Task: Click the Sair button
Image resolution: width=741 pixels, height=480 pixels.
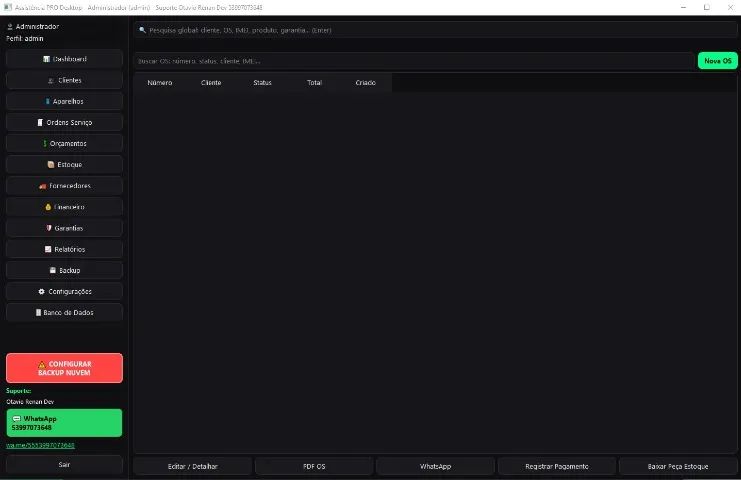Action: click(x=64, y=464)
